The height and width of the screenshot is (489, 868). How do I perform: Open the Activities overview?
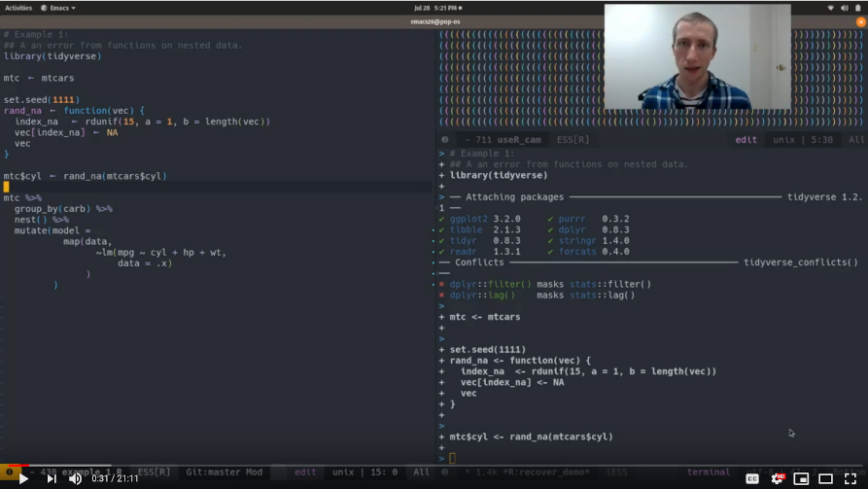tap(18, 8)
